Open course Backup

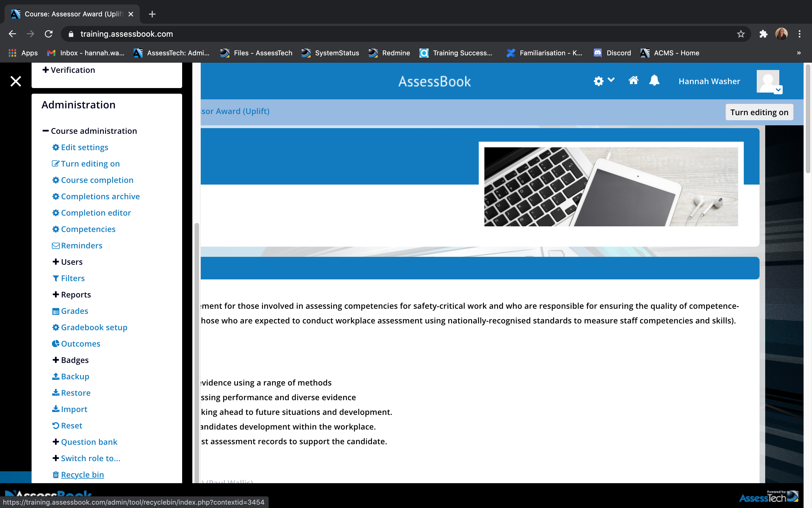pos(75,377)
